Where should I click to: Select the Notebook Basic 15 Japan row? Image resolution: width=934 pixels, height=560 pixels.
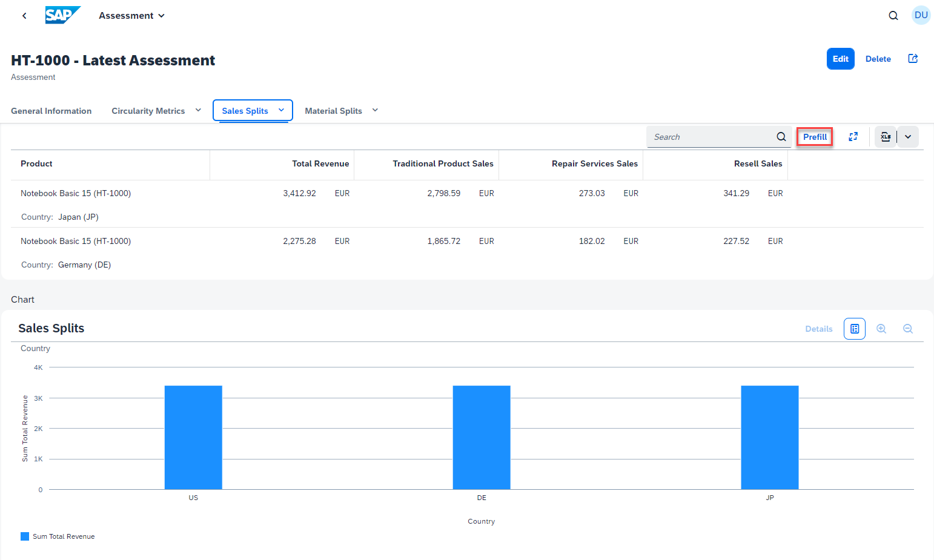pos(467,204)
